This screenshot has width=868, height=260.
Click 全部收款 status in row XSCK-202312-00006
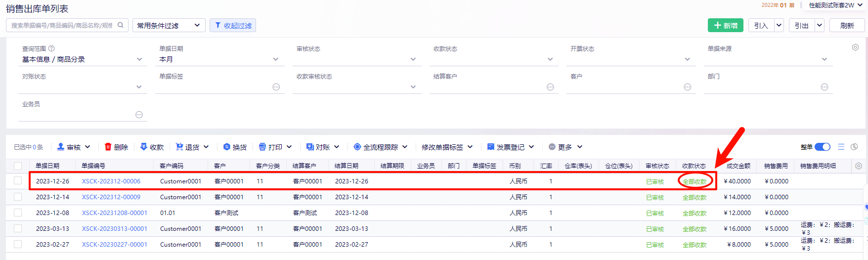tap(694, 181)
